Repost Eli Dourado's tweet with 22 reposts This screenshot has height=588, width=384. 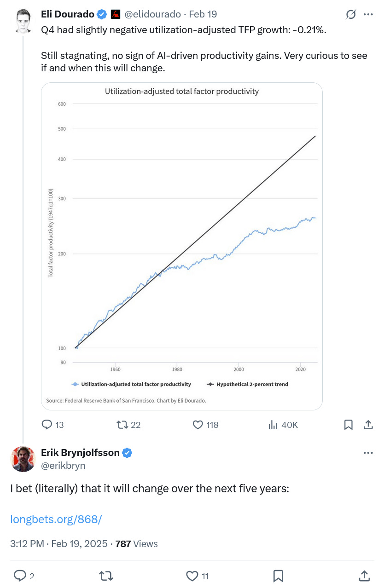point(128,425)
